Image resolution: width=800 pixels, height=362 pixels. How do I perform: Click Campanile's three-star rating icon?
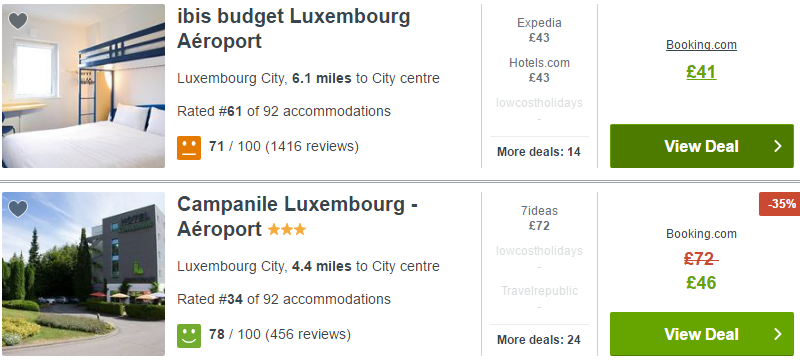(x=287, y=229)
